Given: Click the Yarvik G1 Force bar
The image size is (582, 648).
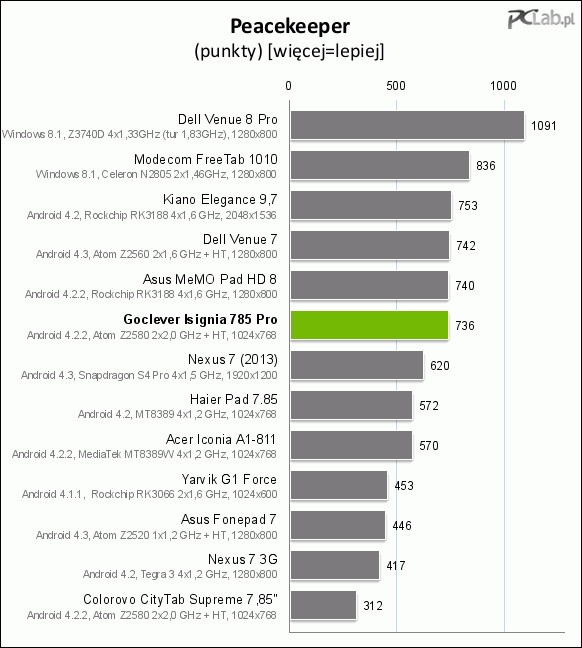Looking at the screenshot, I should coord(339,485).
